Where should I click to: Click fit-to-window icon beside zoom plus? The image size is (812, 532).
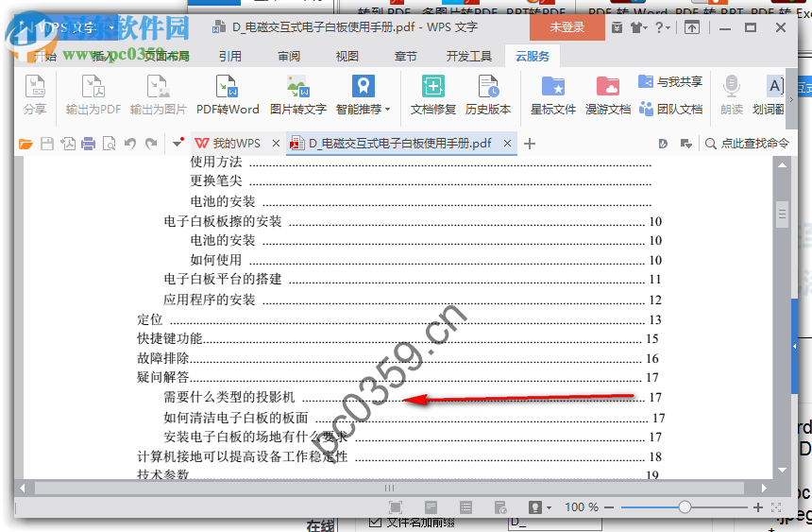pos(776,507)
